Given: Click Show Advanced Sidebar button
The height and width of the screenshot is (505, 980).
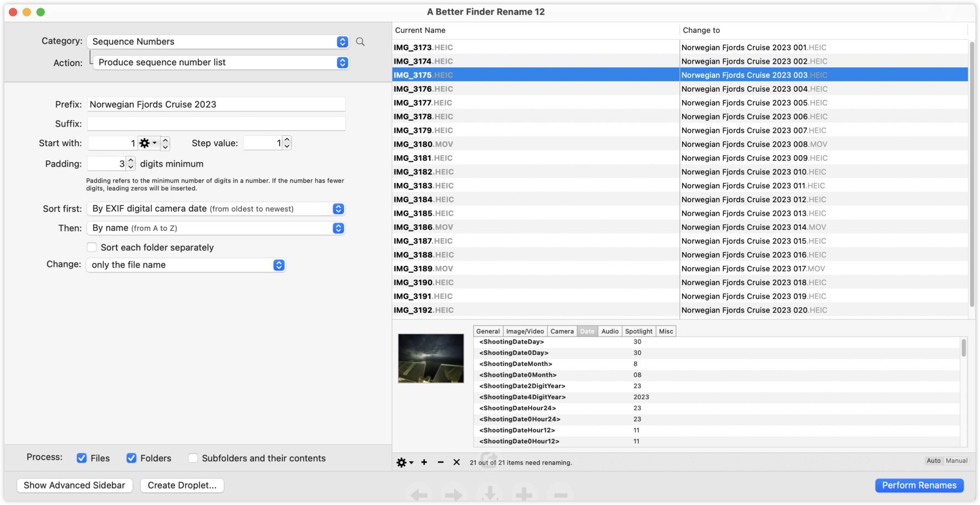Looking at the screenshot, I should point(75,485).
